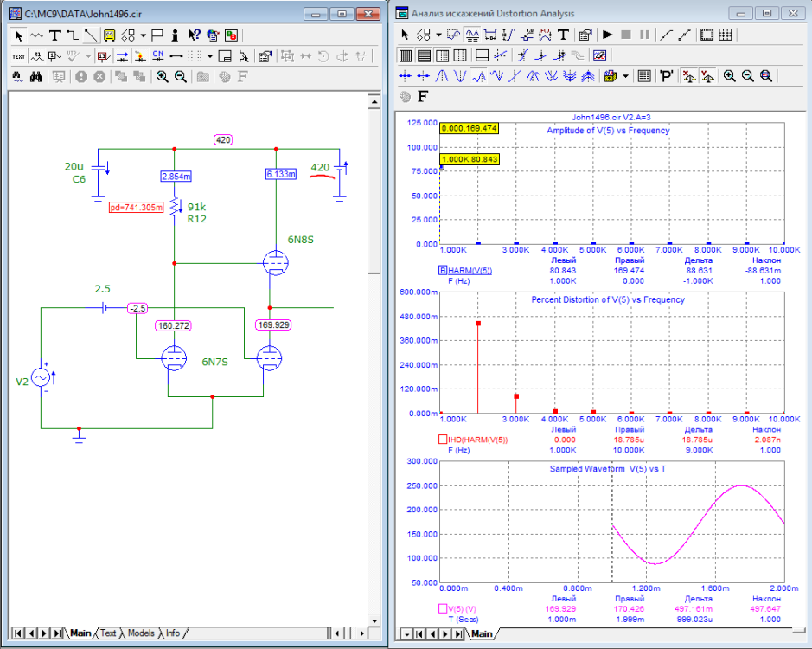Viewport: 812px width, 649px height.
Task: Open the Info tab
Action: coord(173,633)
